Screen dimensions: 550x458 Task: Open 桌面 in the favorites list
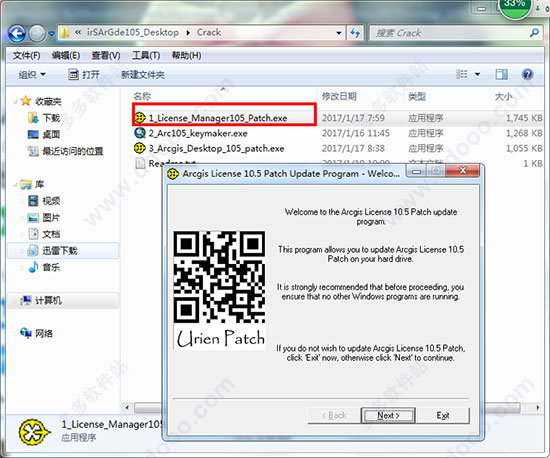[51, 134]
